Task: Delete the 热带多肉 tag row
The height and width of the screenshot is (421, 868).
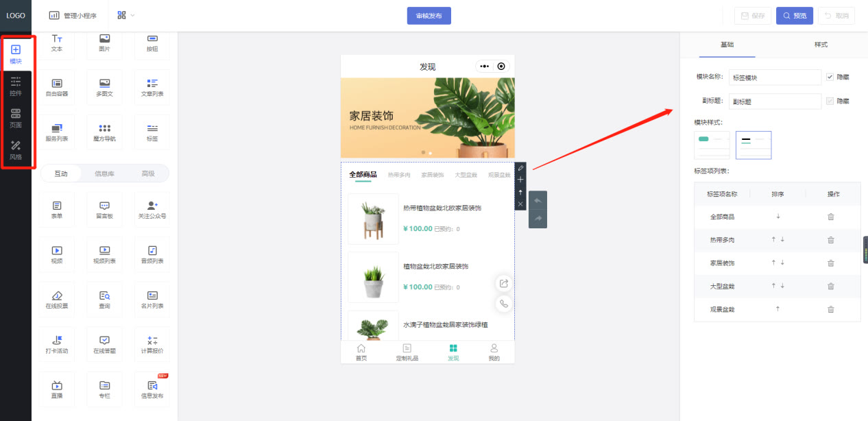Action: point(831,240)
